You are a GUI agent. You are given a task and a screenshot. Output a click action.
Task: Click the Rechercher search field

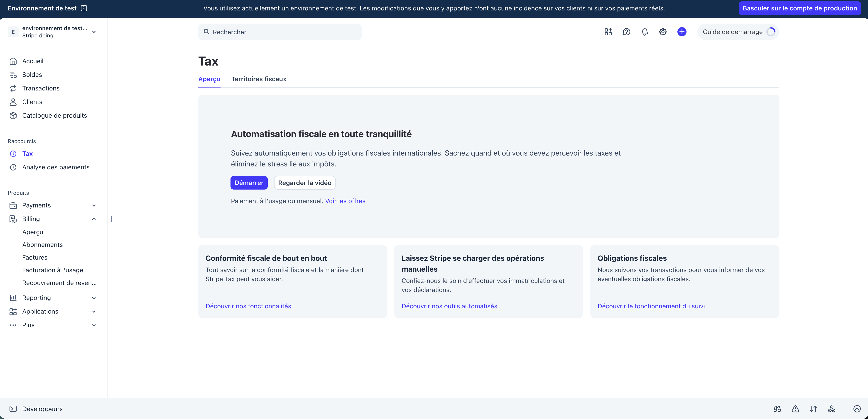(x=280, y=32)
